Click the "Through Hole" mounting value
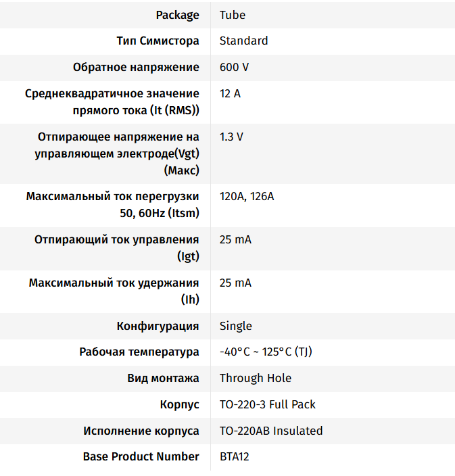Screen dimensions: 455x476 pos(256,378)
